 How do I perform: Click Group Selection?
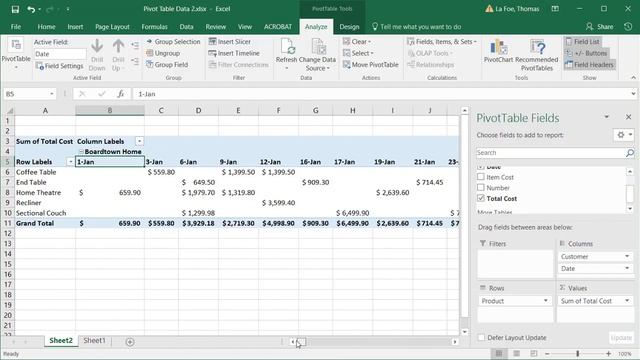coord(173,42)
